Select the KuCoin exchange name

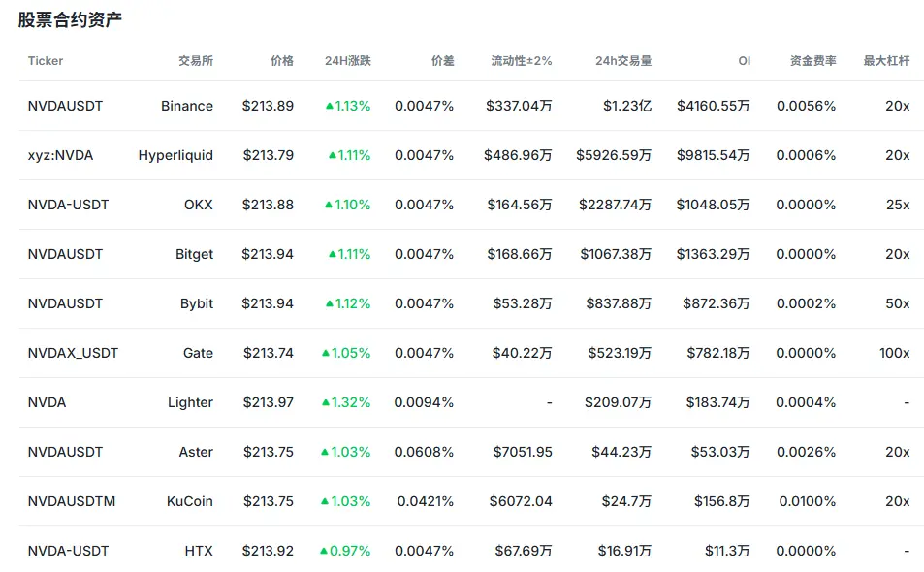(190, 502)
